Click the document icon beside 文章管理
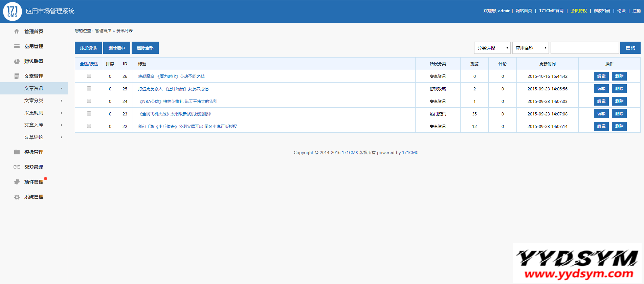 pyautogui.click(x=17, y=77)
